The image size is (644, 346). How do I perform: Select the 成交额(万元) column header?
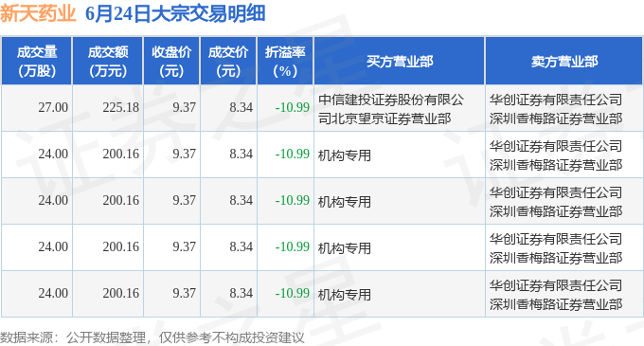pos(108,61)
